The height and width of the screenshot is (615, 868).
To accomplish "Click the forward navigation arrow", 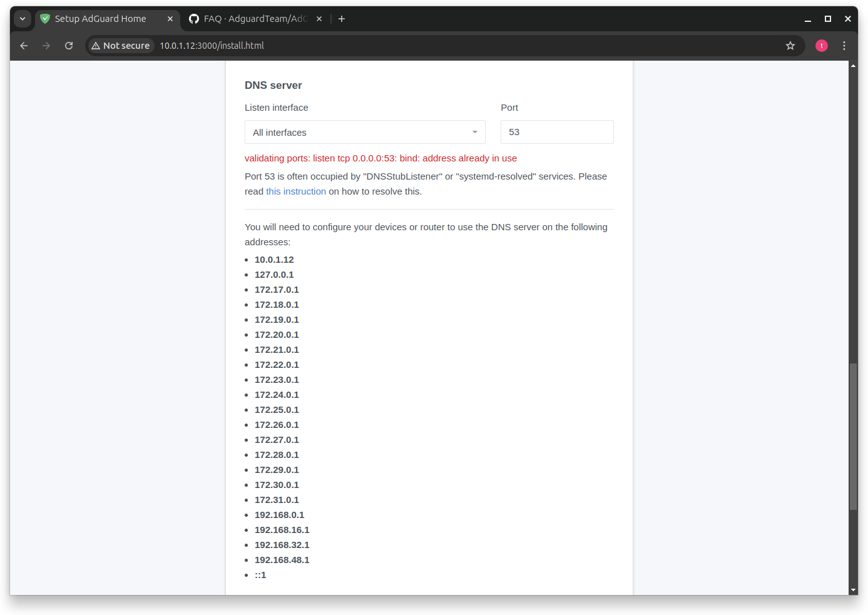I will click(x=46, y=45).
